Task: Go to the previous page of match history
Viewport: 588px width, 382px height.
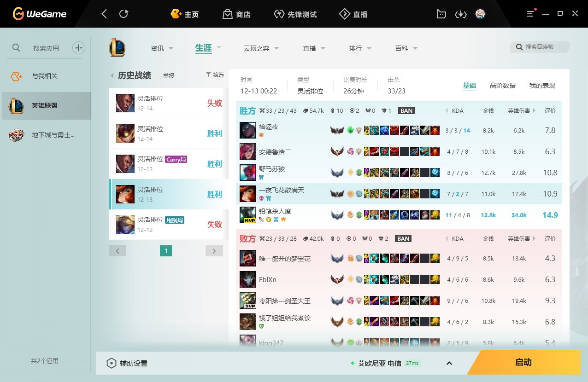Action: click(x=118, y=251)
